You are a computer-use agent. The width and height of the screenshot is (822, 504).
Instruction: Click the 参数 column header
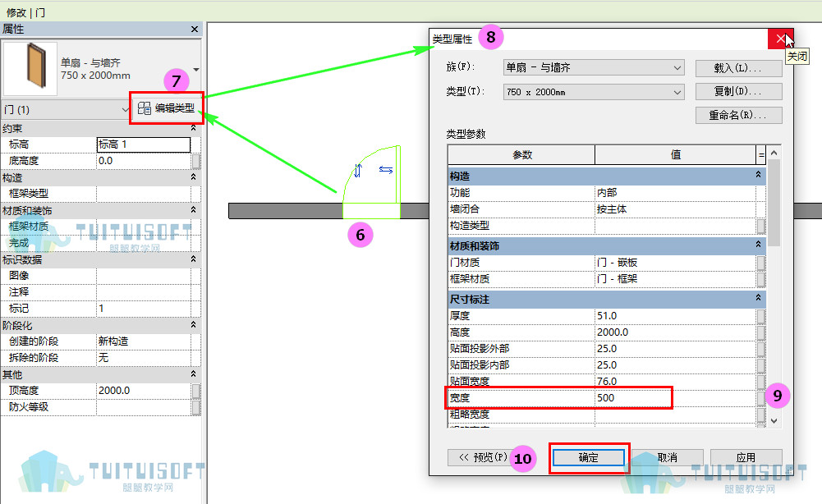tap(521, 155)
